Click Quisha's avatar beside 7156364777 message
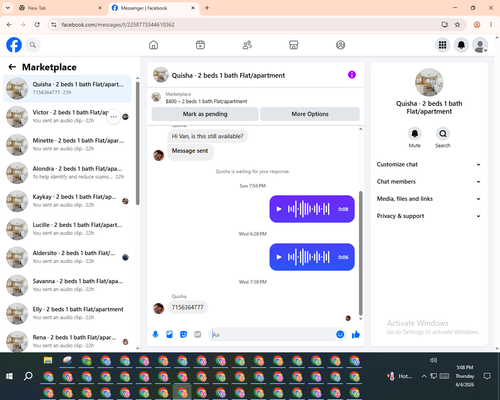 [x=159, y=308]
